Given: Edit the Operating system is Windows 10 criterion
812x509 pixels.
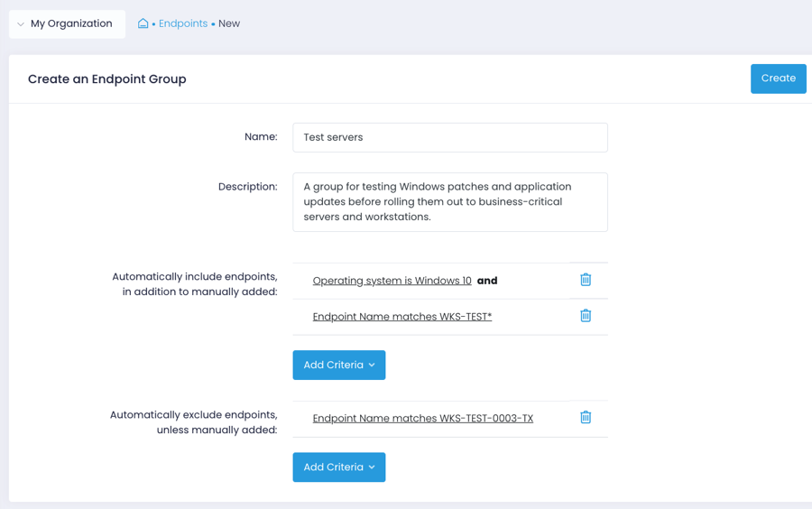Looking at the screenshot, I should click(392, 281).
